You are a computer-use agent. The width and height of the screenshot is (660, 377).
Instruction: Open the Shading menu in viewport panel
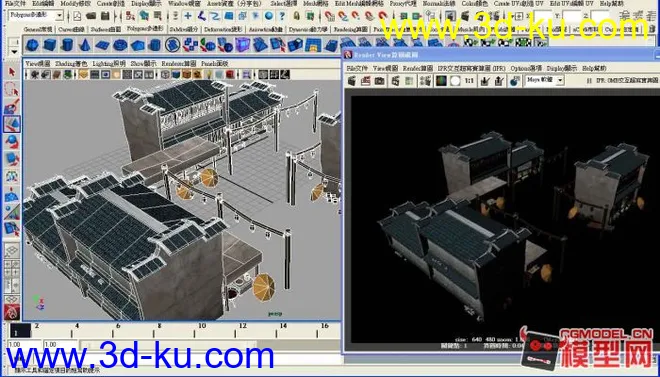tap(71, 64)
